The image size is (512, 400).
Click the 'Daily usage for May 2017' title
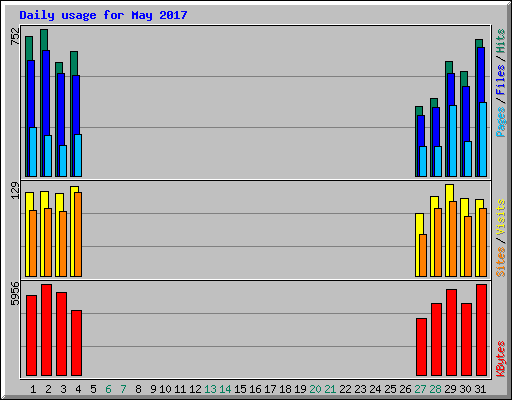[x=103, y=15]
